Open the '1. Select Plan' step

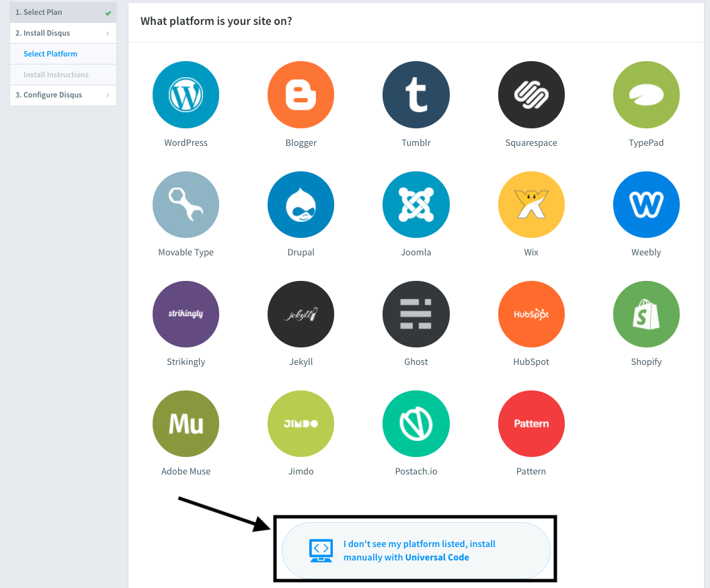(x=63, y=12)
